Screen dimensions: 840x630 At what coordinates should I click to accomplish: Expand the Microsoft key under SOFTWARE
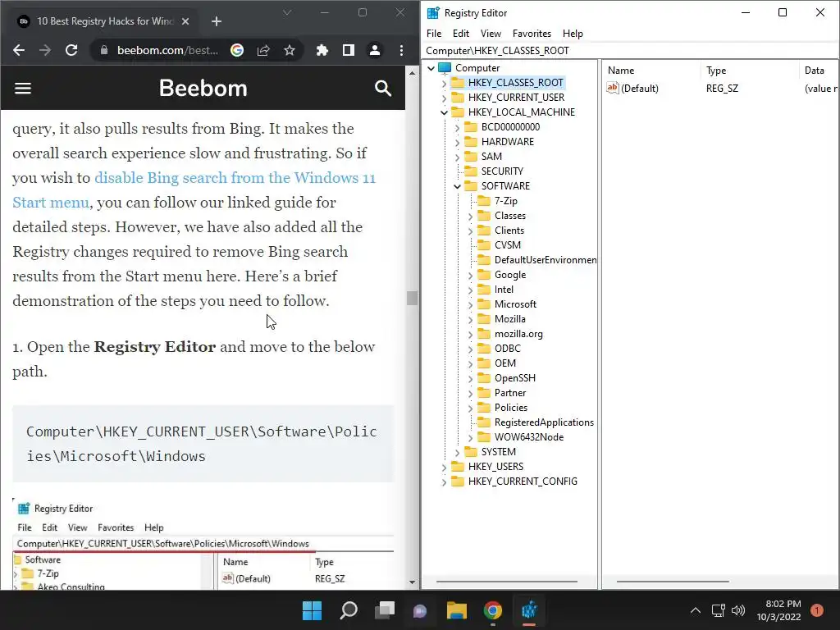(470, 305)
